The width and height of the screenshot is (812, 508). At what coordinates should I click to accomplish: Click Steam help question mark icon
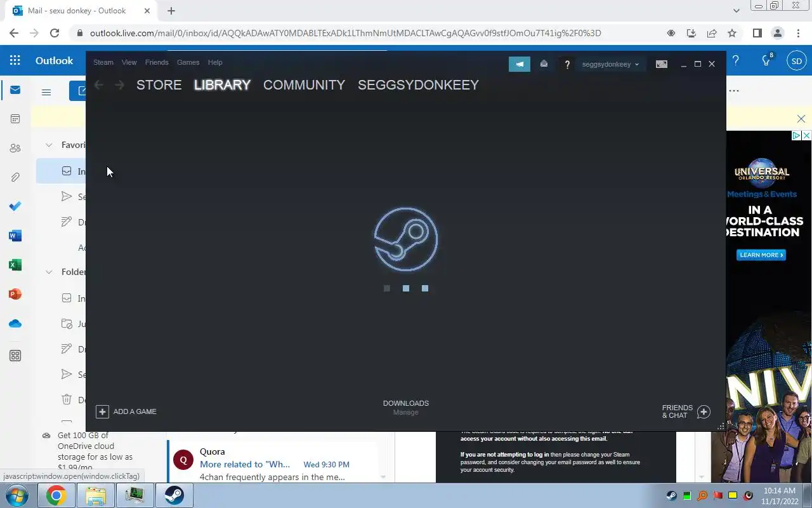coord(567,64)
